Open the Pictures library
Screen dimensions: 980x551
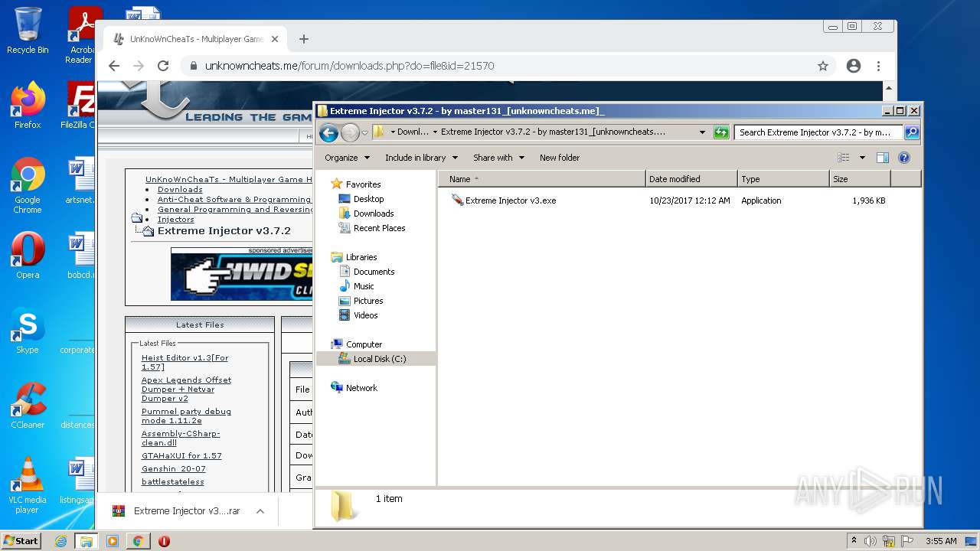pos(368,301)
